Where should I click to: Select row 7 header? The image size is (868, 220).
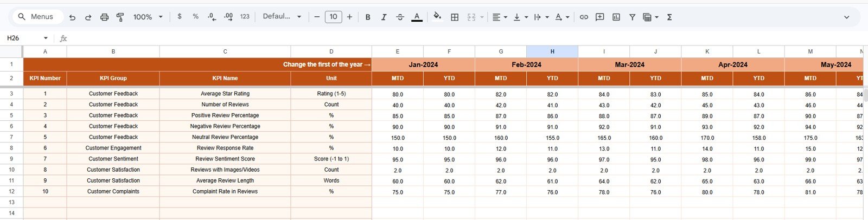coord(11,137)
